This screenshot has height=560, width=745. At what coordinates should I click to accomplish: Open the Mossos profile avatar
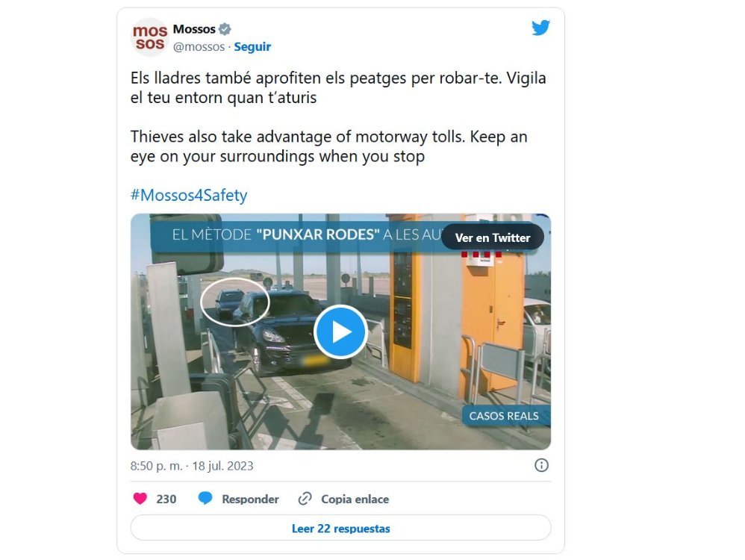(149, 37)
